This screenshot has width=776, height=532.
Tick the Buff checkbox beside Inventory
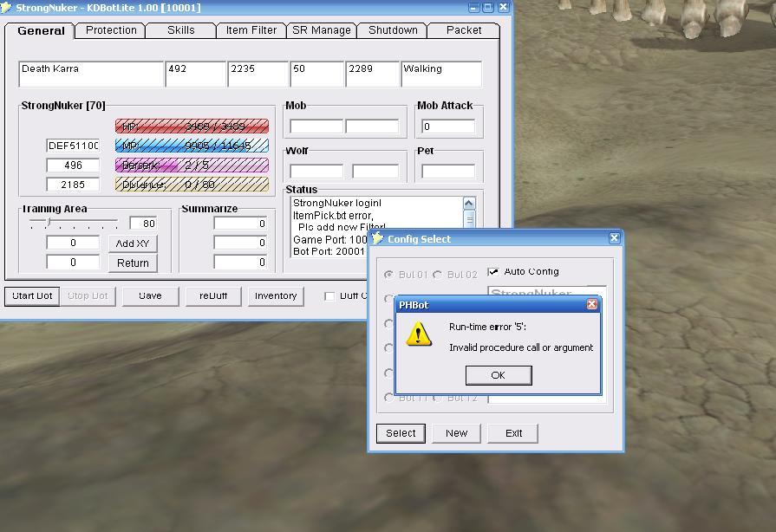coord(329,296)
